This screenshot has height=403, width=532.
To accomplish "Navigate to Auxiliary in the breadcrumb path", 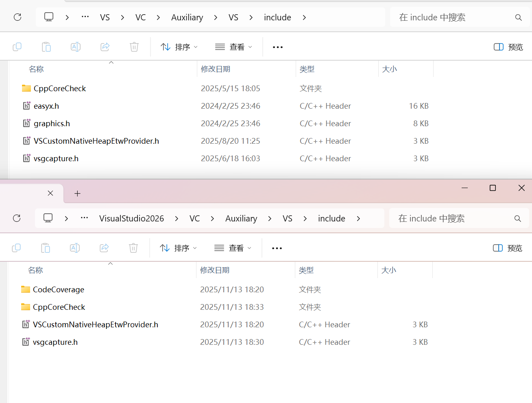I will pos(187,17).
